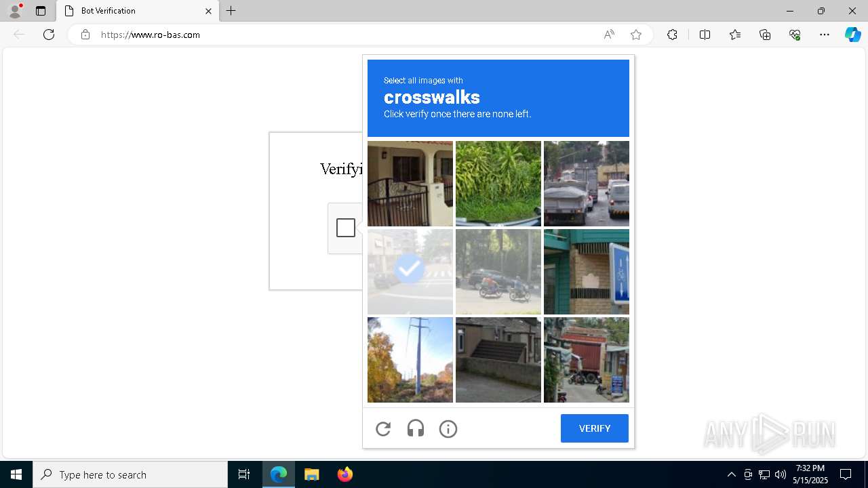Open Collections icon
Image resolution: width=868 pixels, height=488 pixels.
tap(765, 35)
